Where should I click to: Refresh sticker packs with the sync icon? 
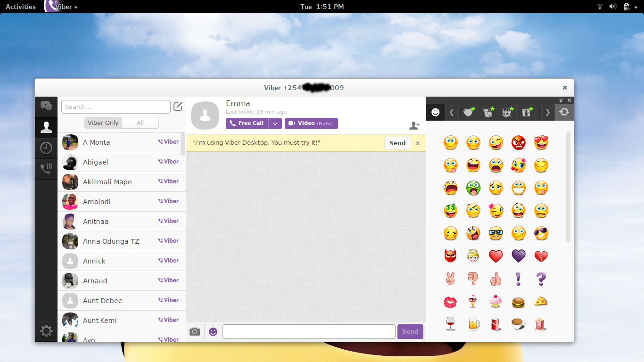[564, 112]
